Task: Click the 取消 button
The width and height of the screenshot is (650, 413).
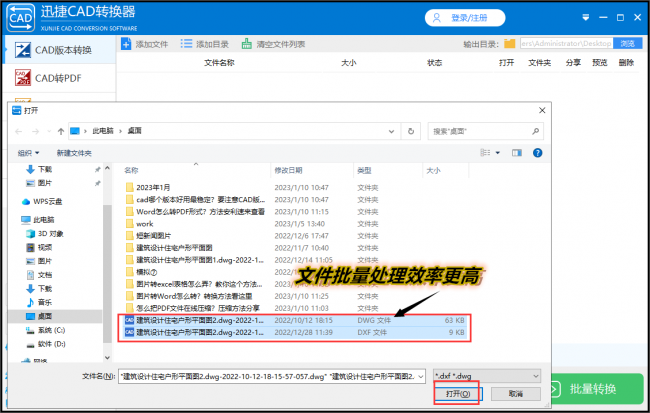Action: [516, 394]
